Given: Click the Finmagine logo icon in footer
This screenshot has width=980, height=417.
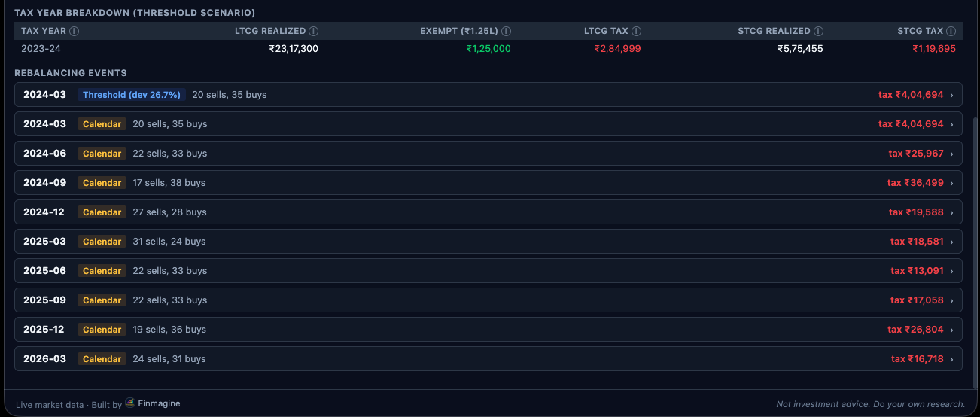Looking at the screenshot, I should pos(130,403).
